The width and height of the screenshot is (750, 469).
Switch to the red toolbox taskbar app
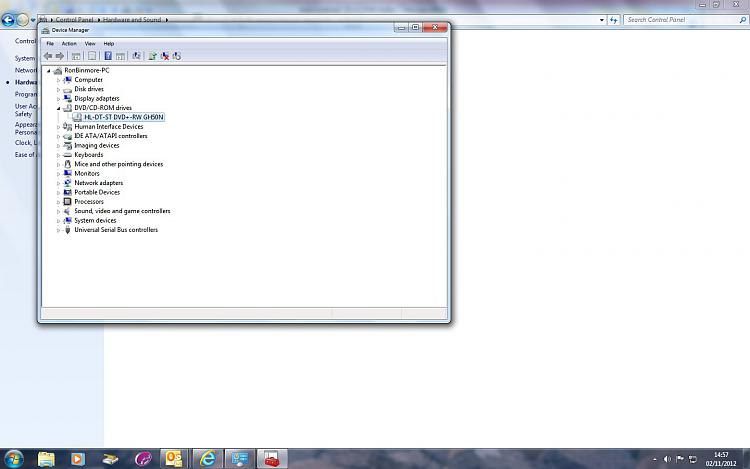pyautogui.click(x=272, y=459)
